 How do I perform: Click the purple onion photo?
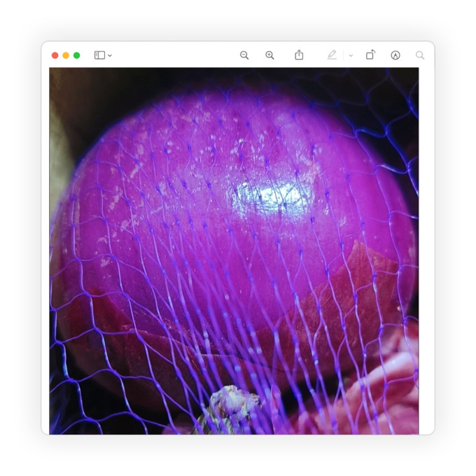click(x=234, y=251)
